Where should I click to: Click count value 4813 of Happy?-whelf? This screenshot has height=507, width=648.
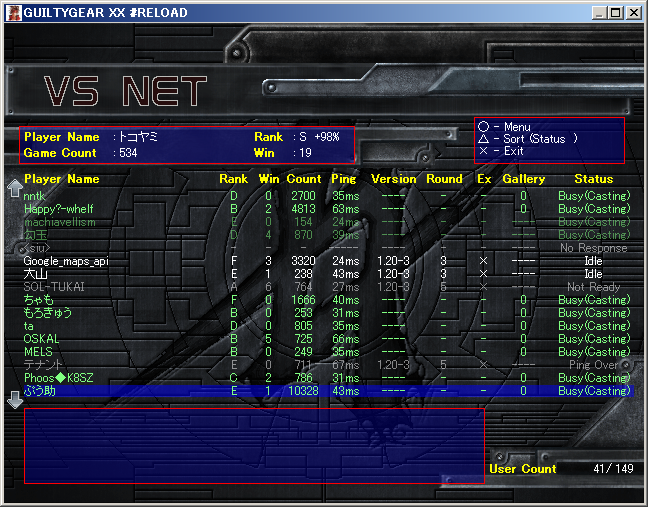[303, 209]
